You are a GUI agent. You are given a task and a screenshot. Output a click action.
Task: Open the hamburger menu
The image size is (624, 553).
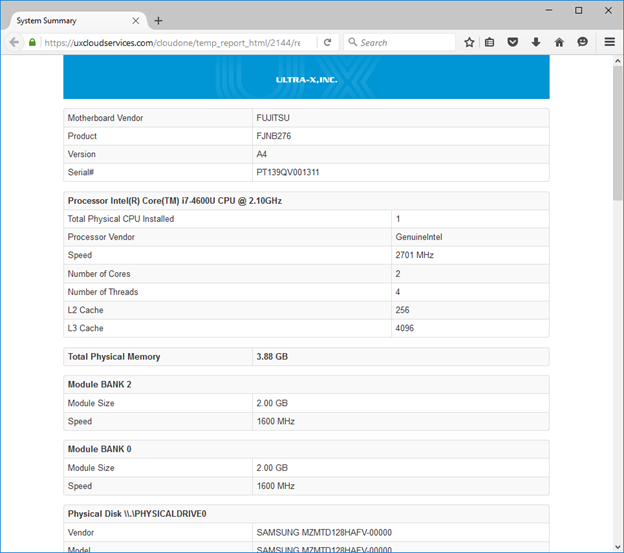coord(609,42)
